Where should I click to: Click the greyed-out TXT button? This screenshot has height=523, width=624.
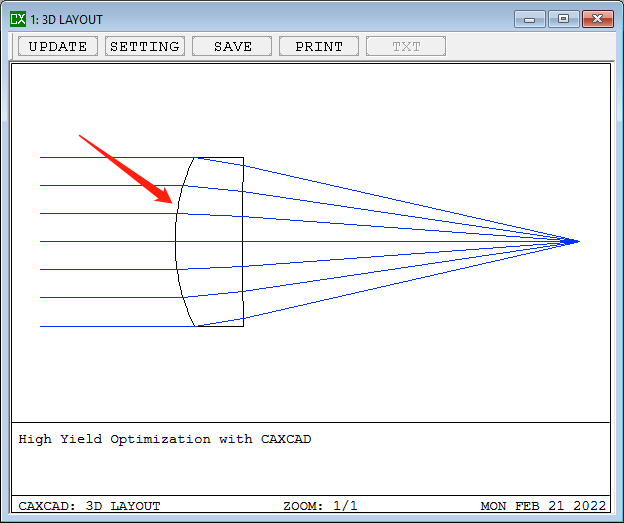pyautogui.click(x=406, y=46)
